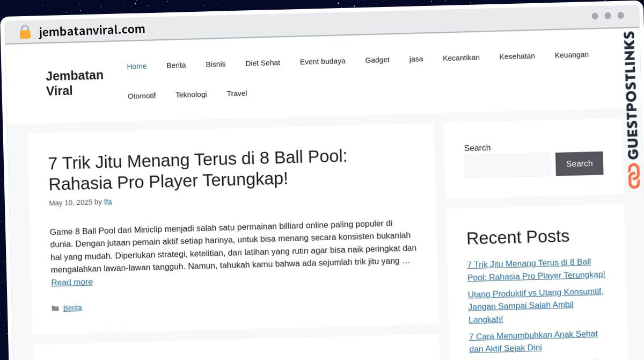The height and width of the screenshot is (360, 644).
Task: Navigate to the Gadget category
Action: click(377, 60)
